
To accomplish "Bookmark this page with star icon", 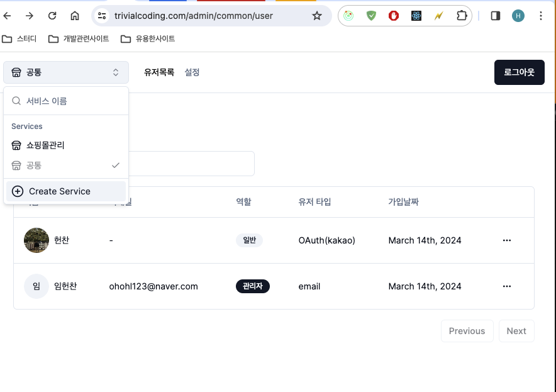I will click(317, 16).
